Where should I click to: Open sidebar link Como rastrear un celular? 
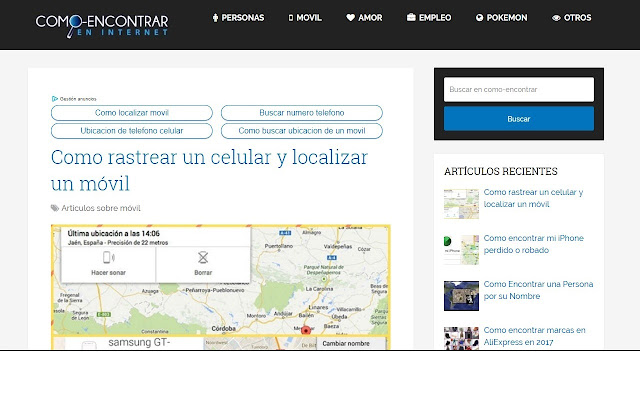533,198
